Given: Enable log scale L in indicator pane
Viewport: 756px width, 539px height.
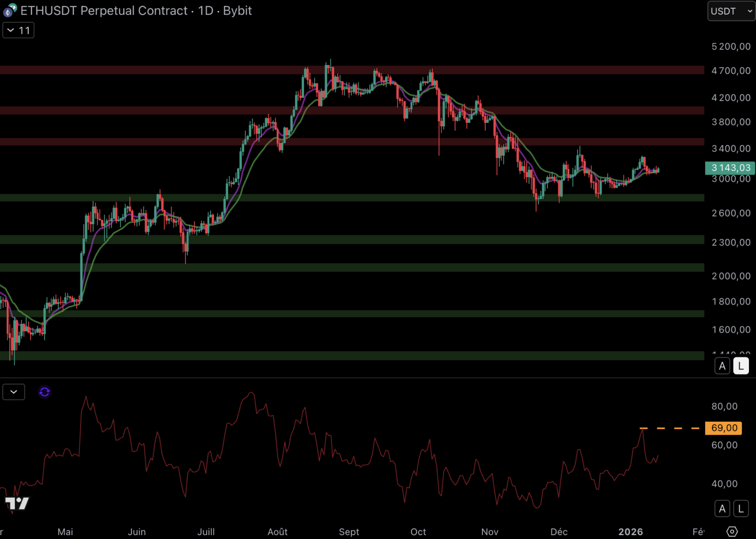Looking at the screenshot, I should [x=741, y=509].
